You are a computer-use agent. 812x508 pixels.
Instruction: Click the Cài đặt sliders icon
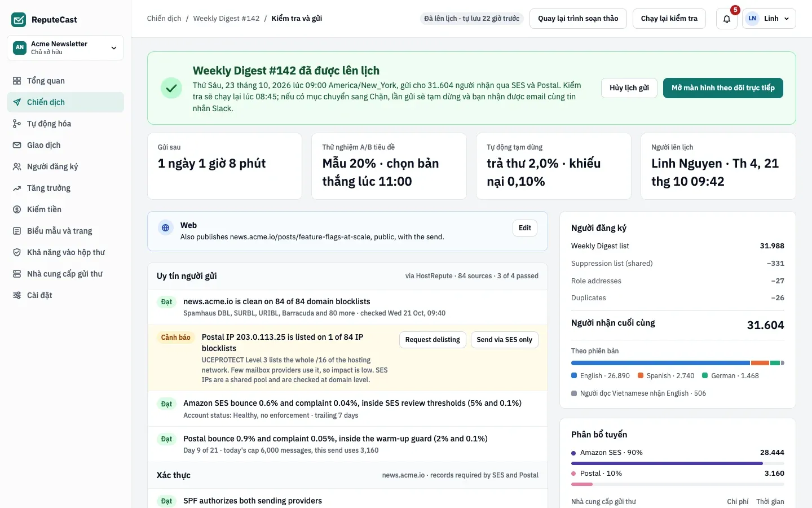(17, 295)
